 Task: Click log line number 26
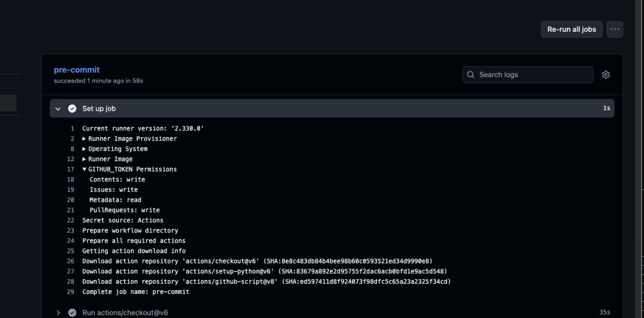71,261
